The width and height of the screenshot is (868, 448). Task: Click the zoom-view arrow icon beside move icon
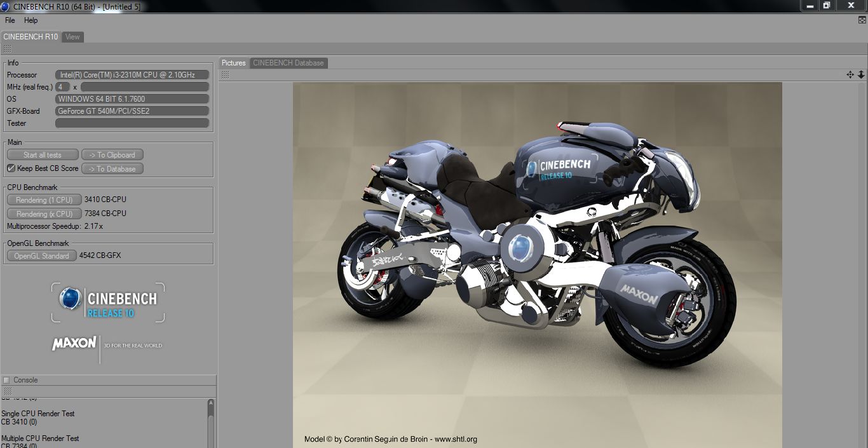pyautogui.click(x=861, y=74)
